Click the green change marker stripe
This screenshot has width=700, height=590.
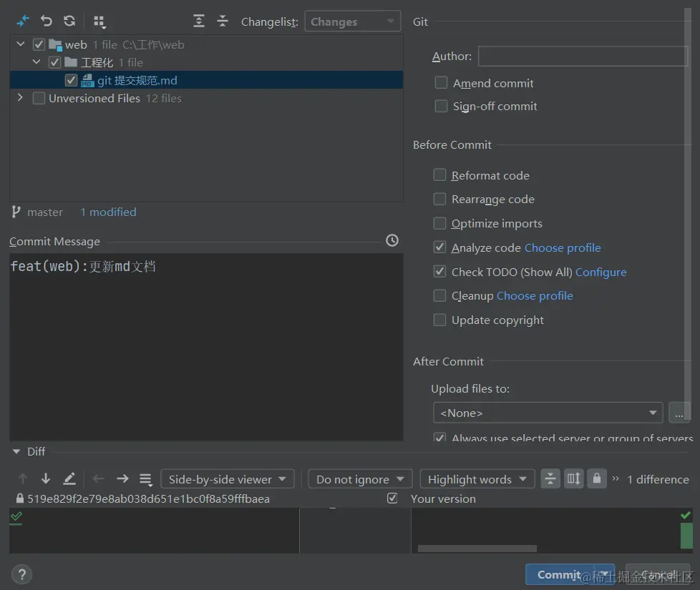(686, 536)
